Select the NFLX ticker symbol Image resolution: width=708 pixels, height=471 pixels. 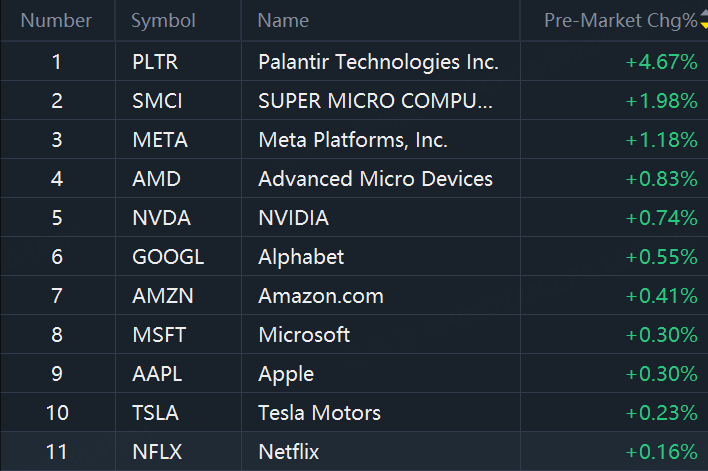coord(155,452)
